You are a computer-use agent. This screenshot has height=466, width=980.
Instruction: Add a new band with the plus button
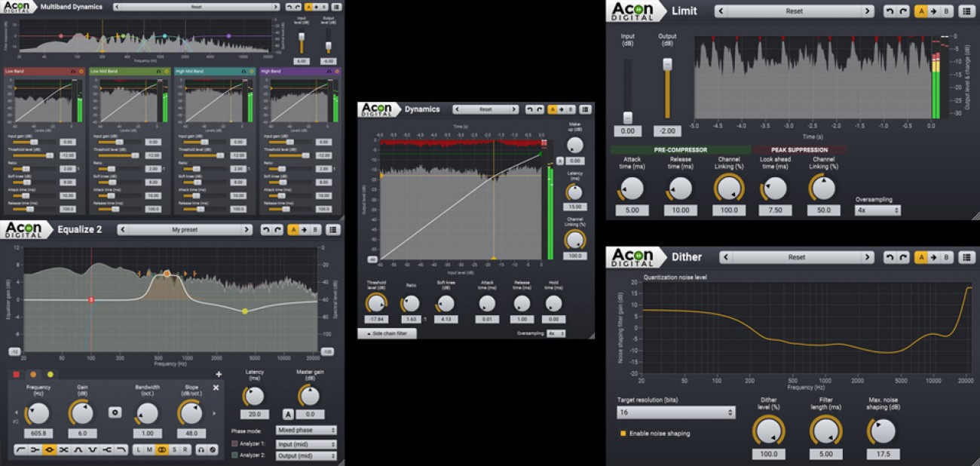219,374
